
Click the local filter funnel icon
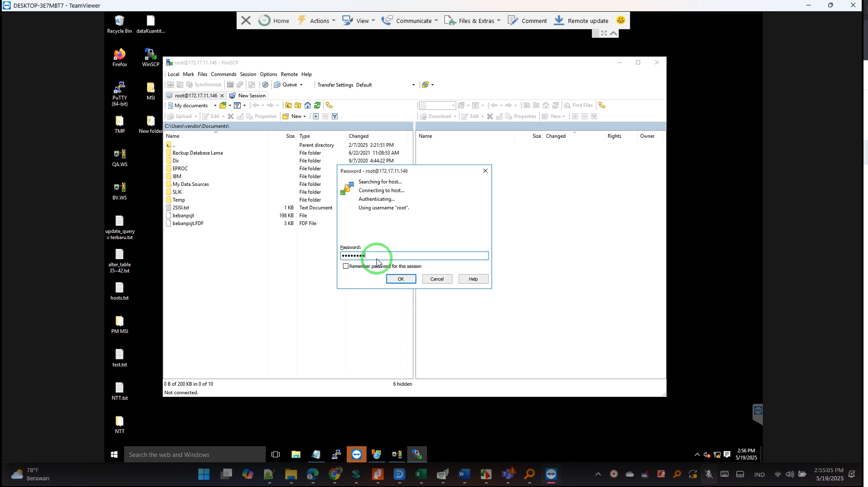(237, 105)
